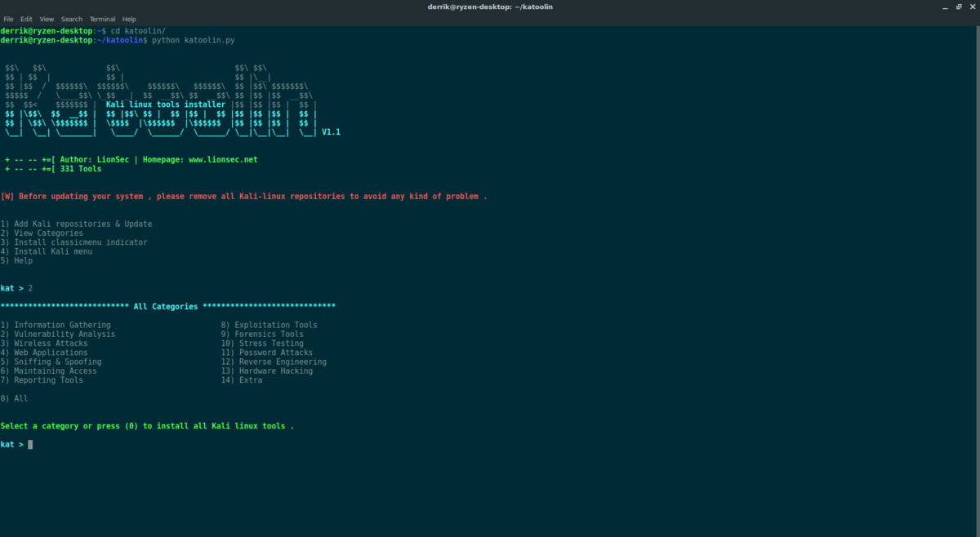Click '12) Reverse Engineering' category

click(x=274, y=362)
